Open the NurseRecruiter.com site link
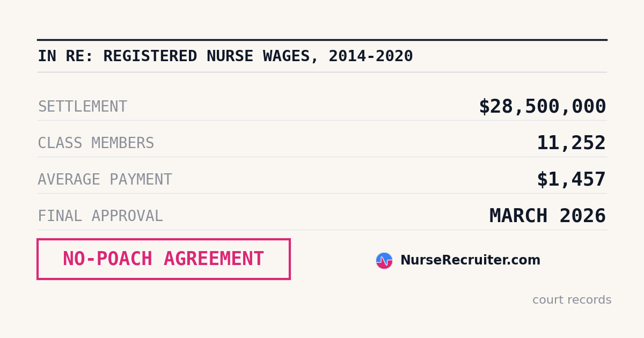 470,261
